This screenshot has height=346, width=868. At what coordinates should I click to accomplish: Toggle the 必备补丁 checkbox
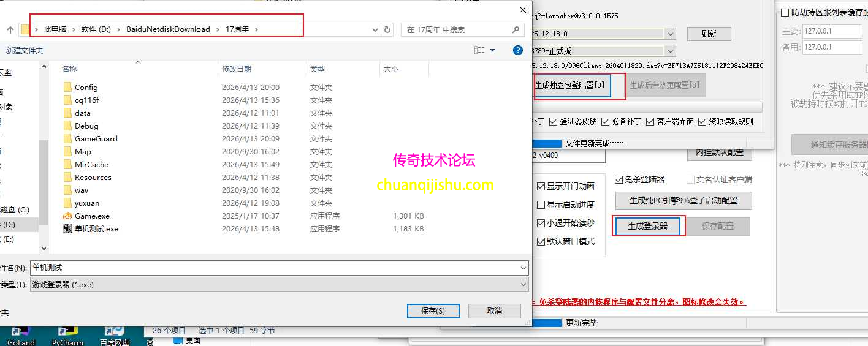[x=606, y=121]
